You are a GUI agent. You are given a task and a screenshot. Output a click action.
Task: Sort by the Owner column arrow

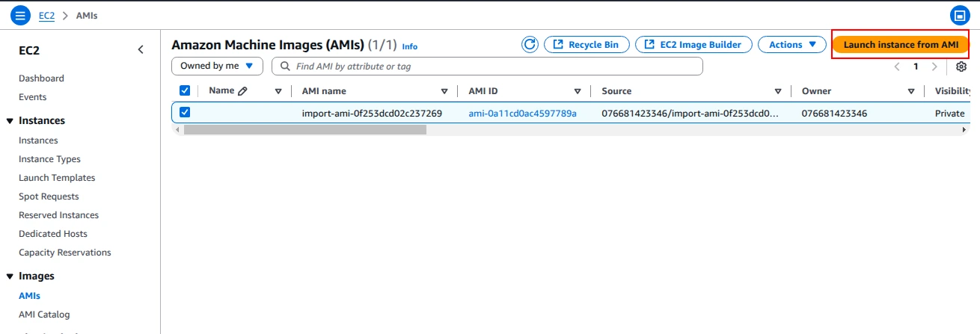pos(911,91)
